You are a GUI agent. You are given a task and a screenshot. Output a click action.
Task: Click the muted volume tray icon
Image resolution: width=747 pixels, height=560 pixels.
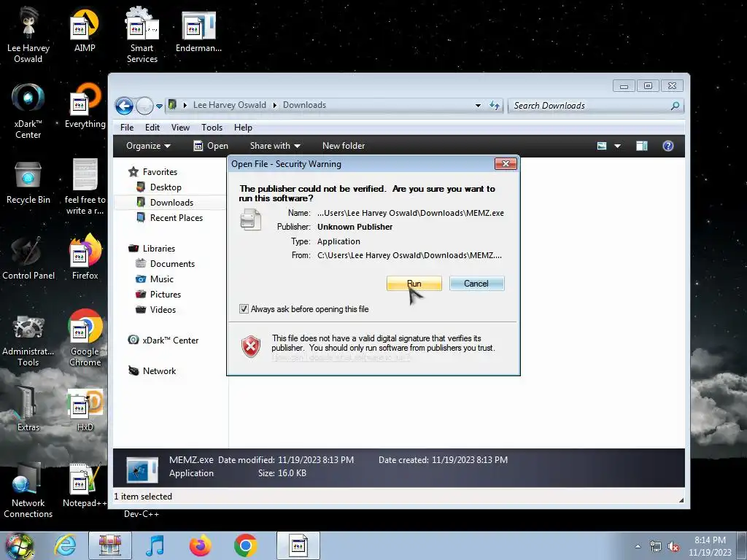(x=673, y=547)
